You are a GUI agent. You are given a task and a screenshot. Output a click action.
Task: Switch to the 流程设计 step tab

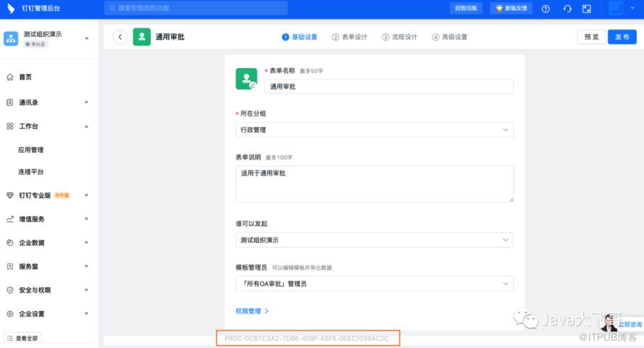coord(400,37)
